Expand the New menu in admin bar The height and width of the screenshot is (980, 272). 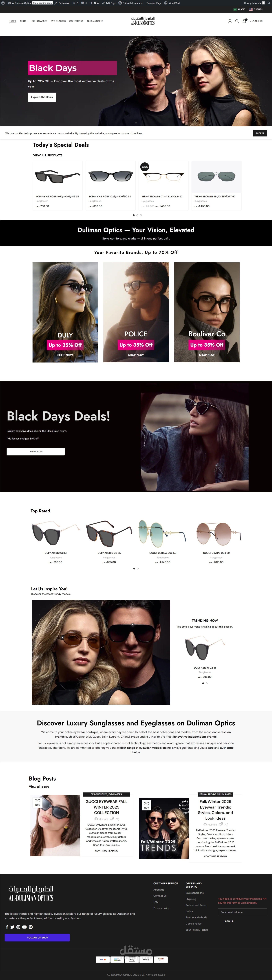pos(94,3)
